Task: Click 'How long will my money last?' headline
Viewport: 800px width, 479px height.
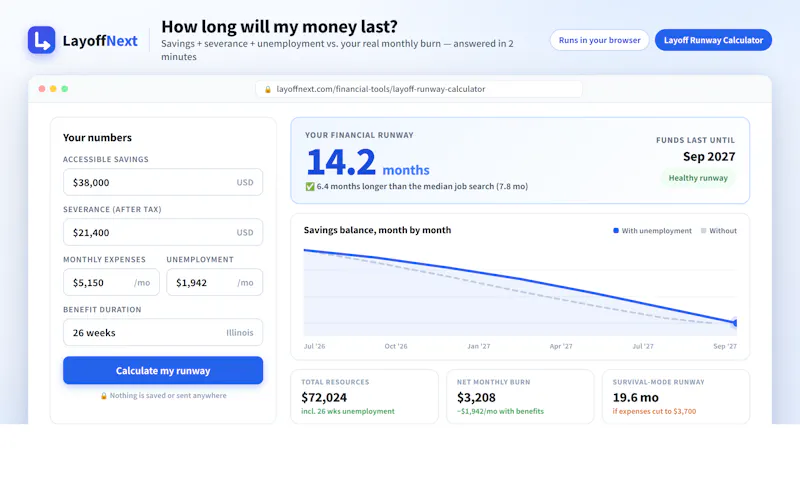Action: tap(279, 27)
